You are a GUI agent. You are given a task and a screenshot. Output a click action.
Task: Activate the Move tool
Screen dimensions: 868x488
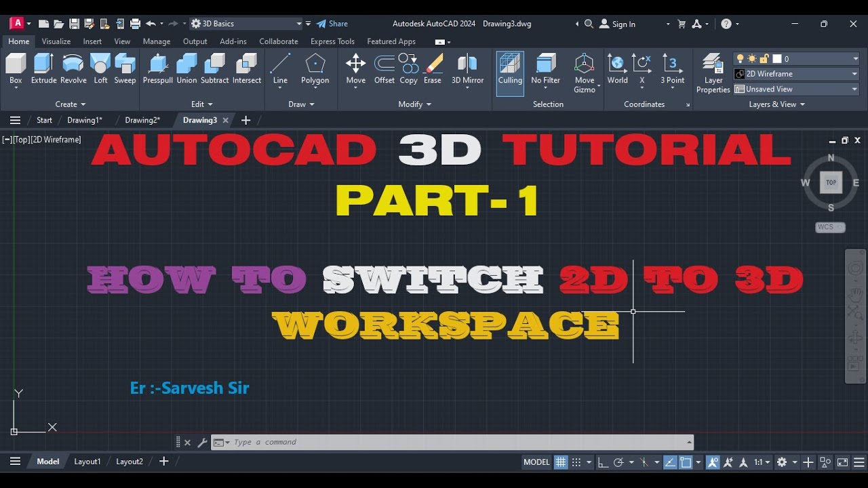pyautogui.click(x=355, y=69)
